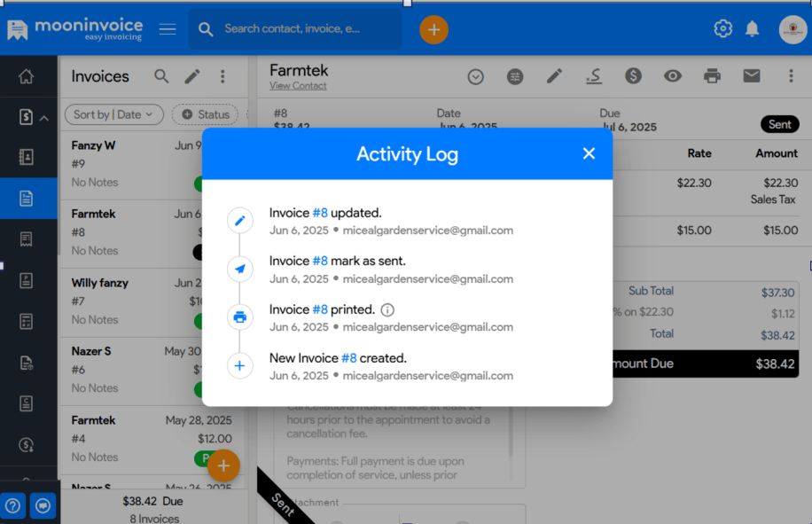Print the invoice with printer icon

(712, 76)
